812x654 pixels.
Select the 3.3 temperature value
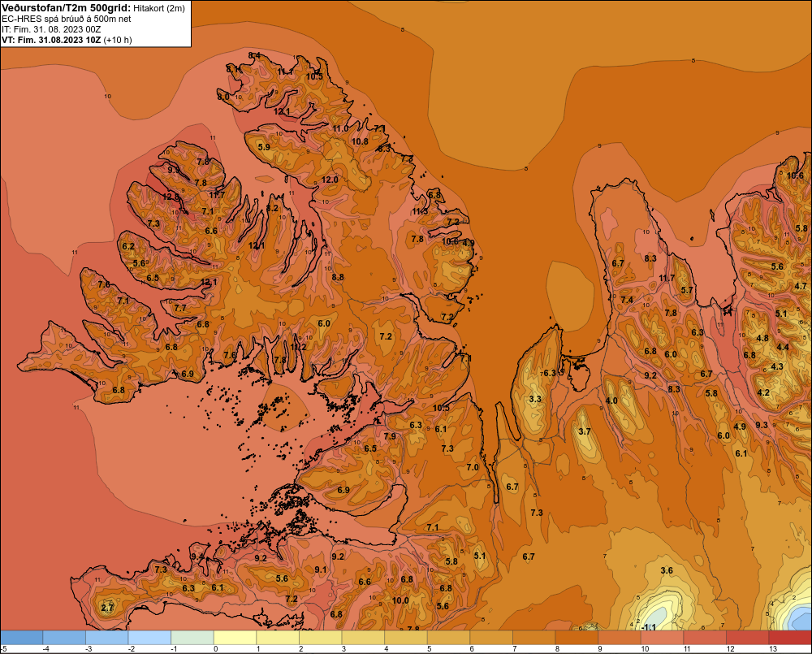[535, 399]
